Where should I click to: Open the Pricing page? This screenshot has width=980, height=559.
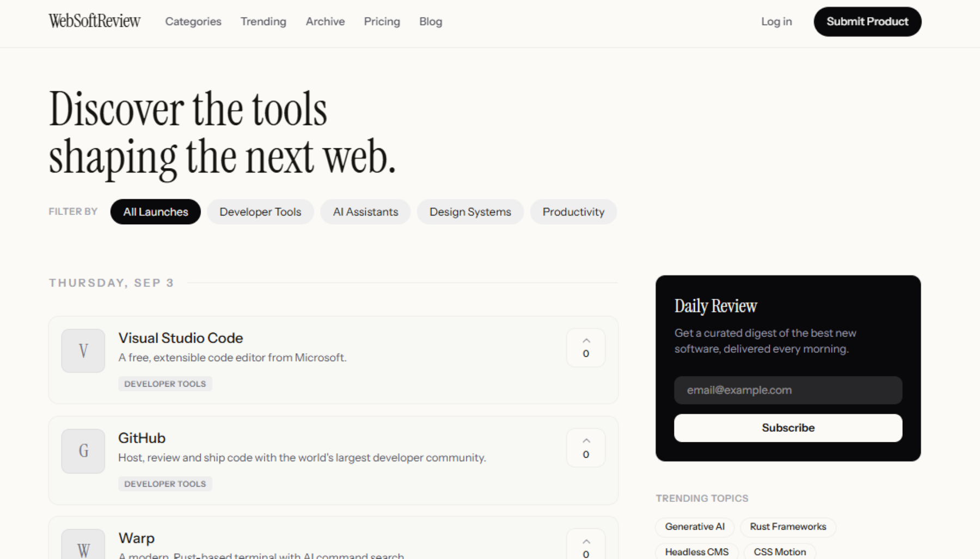click(x=382, y=22)
